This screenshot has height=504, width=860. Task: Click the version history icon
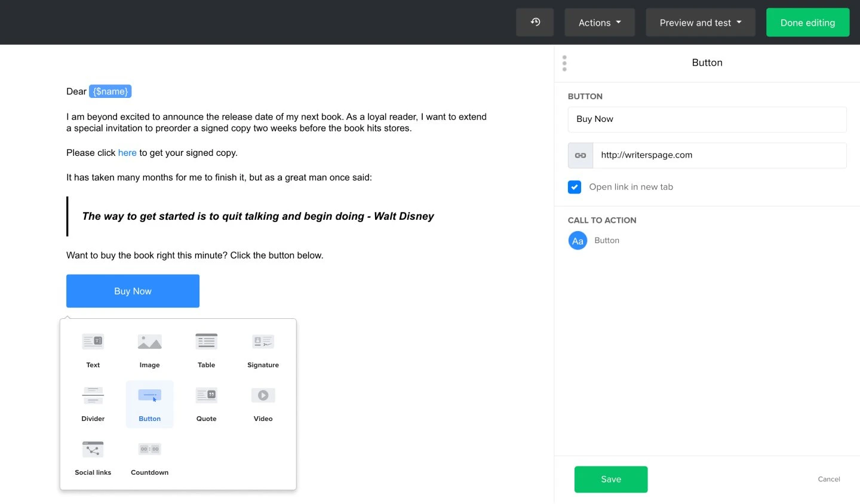coord(535,22)
